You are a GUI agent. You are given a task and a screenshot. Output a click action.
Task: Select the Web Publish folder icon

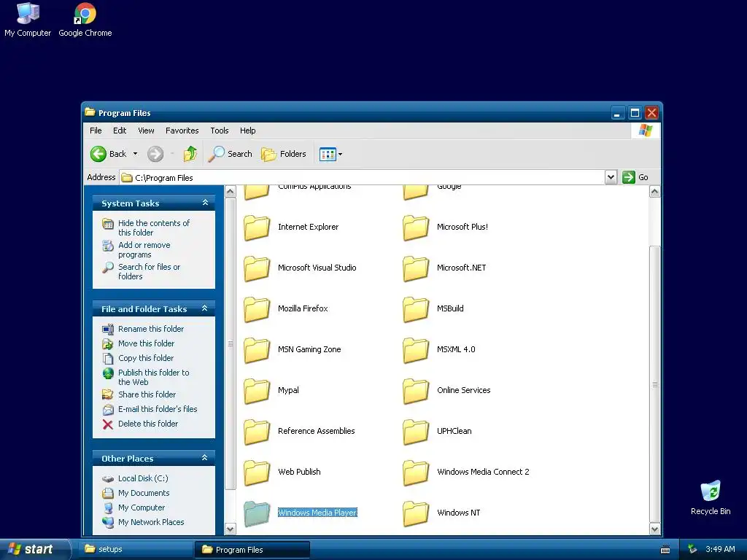pos(257,472)
